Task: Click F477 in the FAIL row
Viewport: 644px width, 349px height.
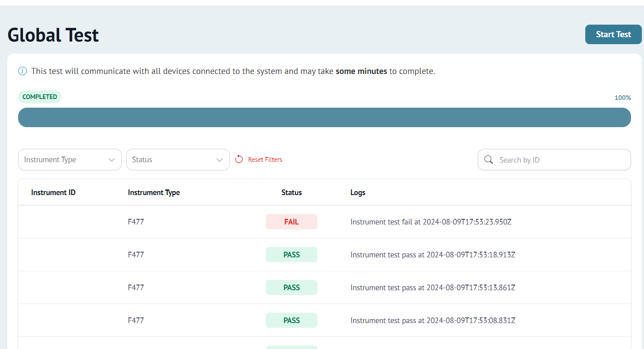Action: pyautogui.click(x=136, y=222)
